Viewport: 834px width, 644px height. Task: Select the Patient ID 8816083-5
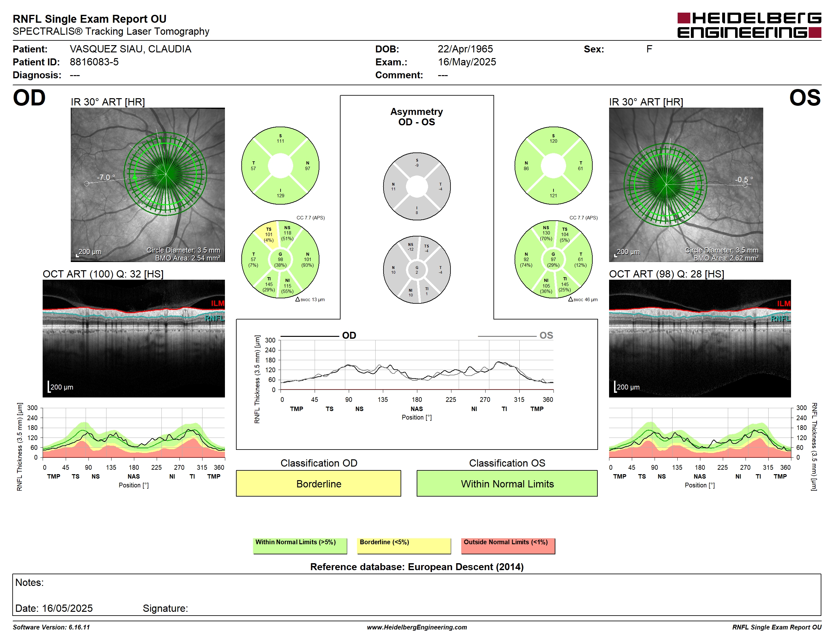tap(94, 62)
